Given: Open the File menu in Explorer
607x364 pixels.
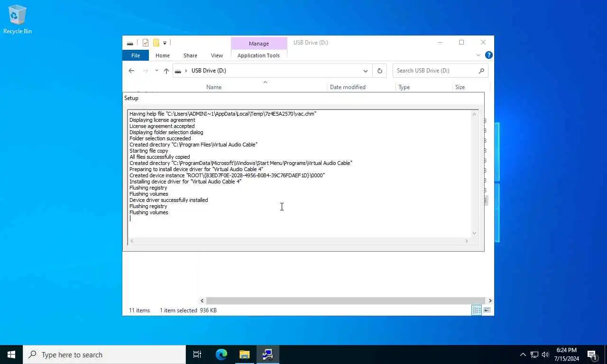Looking at the screenshot, I should [x=136, y=55].
